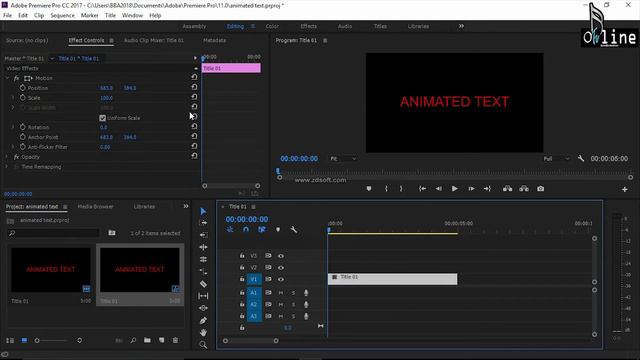Expand the Opacity effect
The image size is (640, 360).
(7, 157)
